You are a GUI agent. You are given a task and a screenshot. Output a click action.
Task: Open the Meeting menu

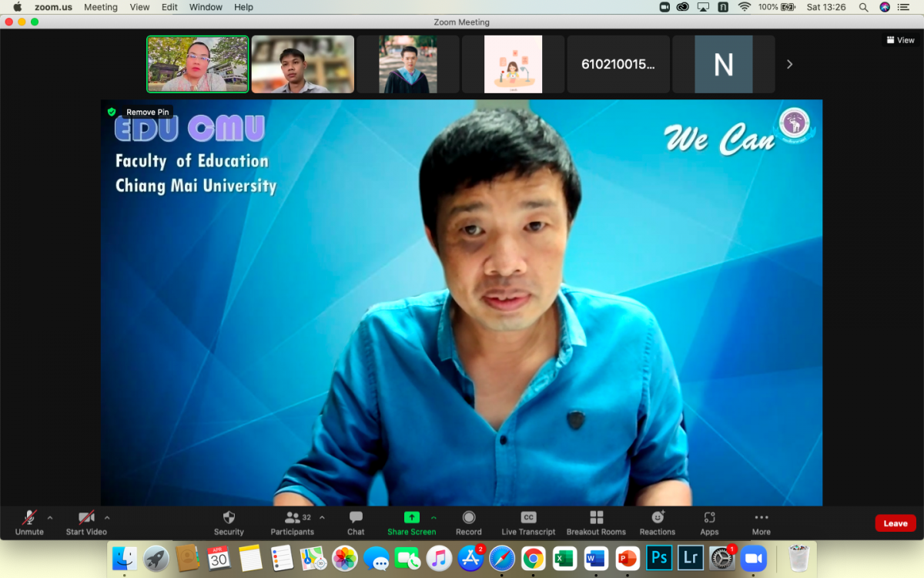pos(101,7)
